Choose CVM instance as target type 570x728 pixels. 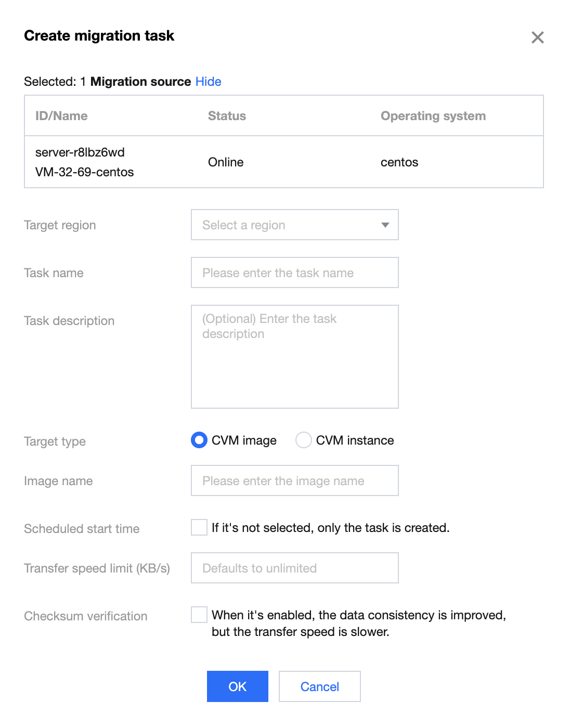click(304, 440)
